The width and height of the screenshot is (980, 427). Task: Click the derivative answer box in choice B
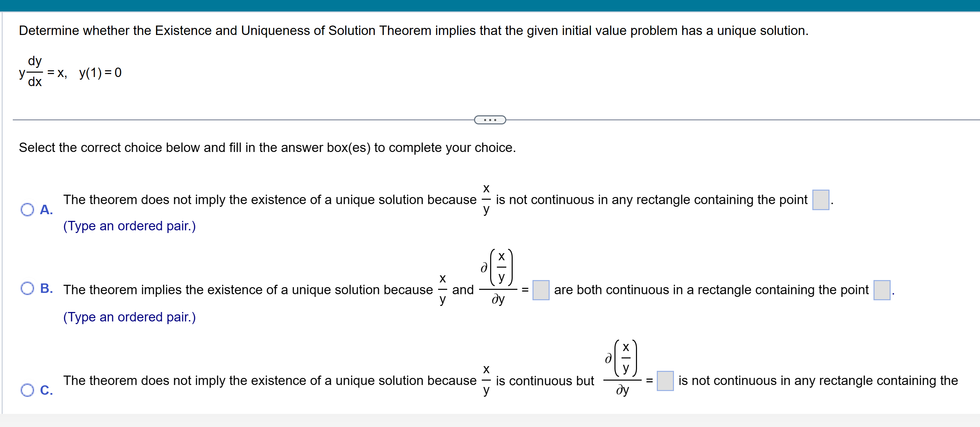pyautogui.click(x=541, y=290)
